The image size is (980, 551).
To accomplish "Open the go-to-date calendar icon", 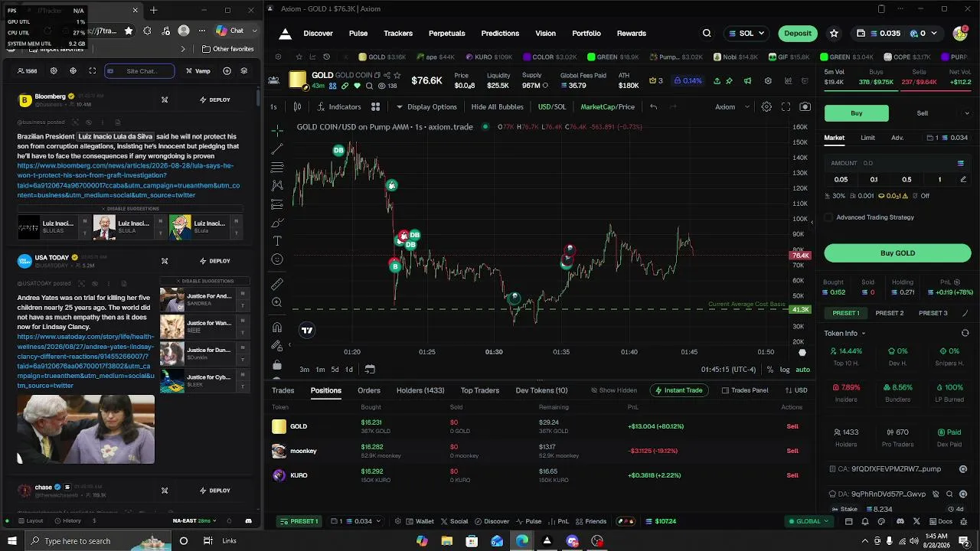I will [370, 370].
